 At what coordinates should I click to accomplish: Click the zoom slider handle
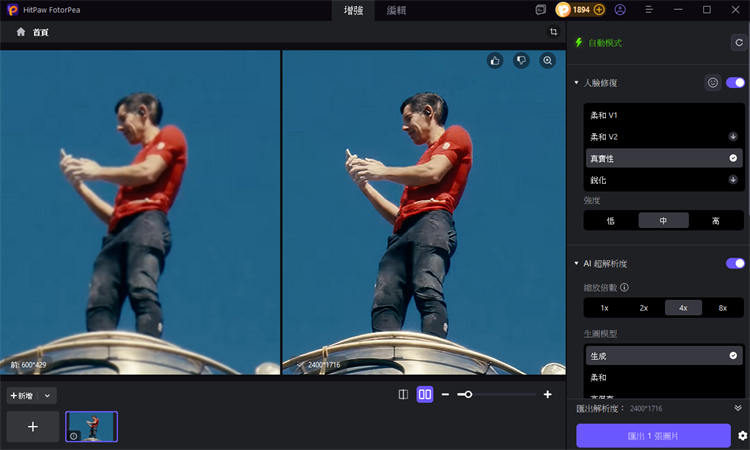point(467,395)
